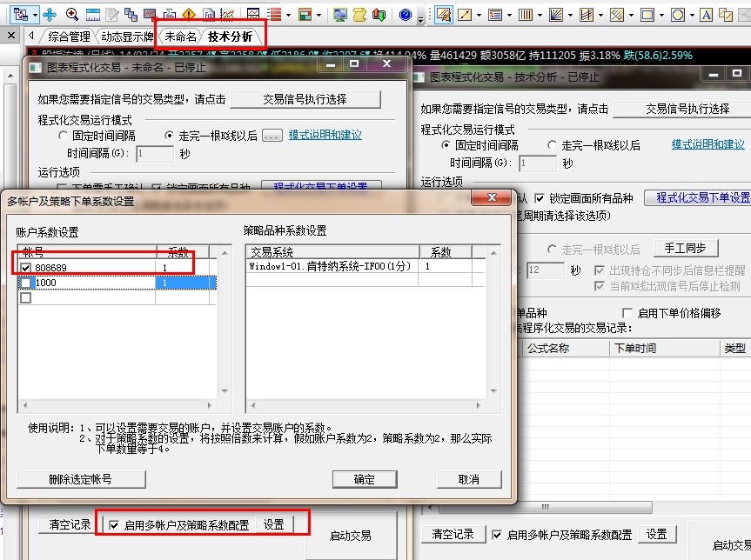Click the 删除选定帐号 button
The image size is (751, 560).
click(x=81, y=479)
